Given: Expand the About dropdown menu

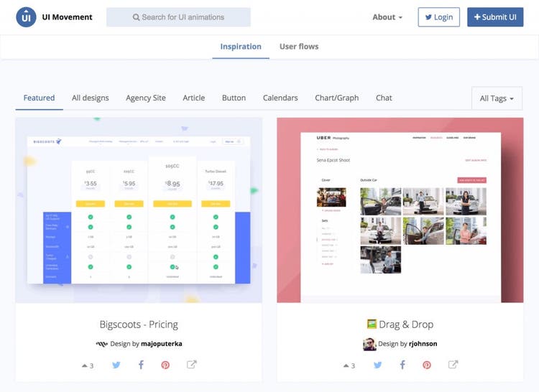Looking at the screenshot, I should pyautogui.click(x=387, y=17).
